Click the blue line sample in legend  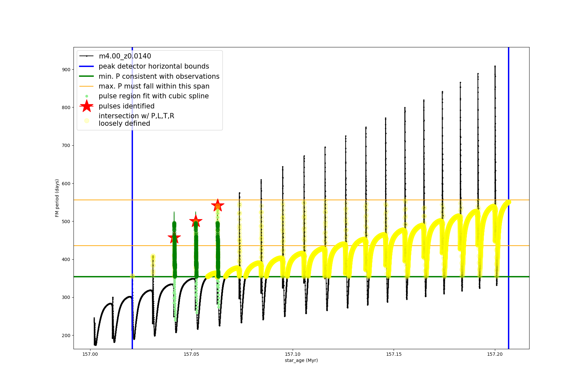pos(87,66)
